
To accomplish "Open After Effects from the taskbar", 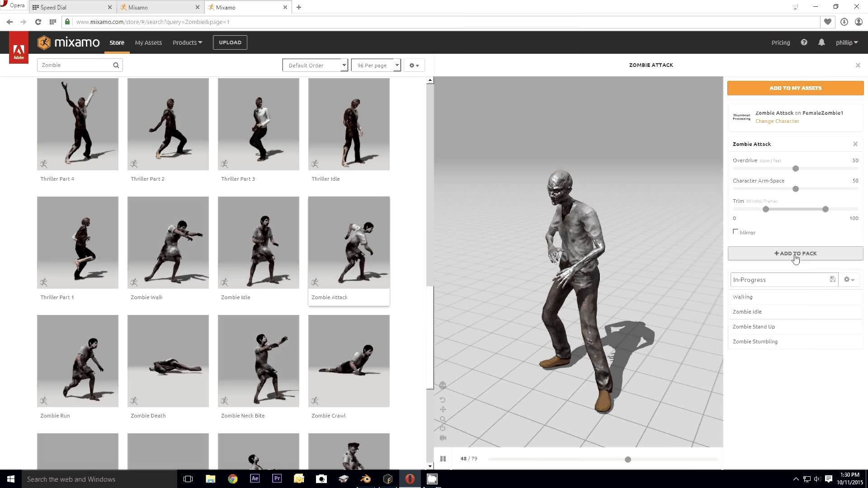I will pyautogui.click(x=255, y=479).
